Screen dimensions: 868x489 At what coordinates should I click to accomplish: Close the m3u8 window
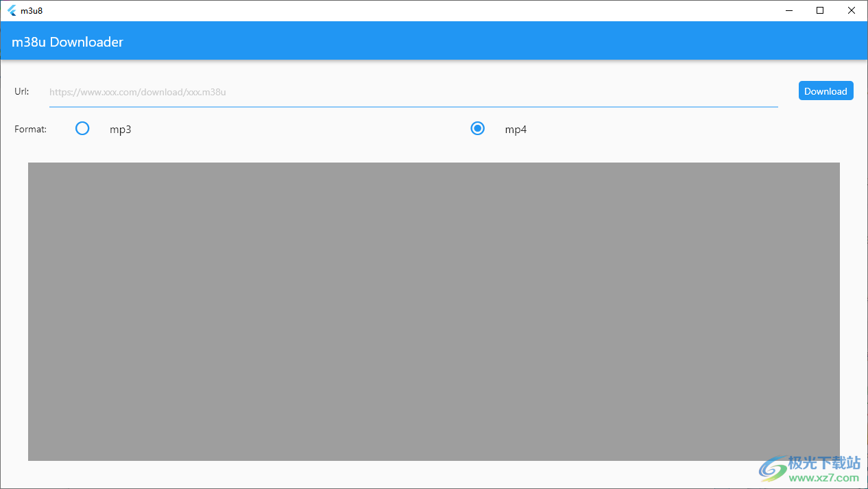[x=852, y=10]
